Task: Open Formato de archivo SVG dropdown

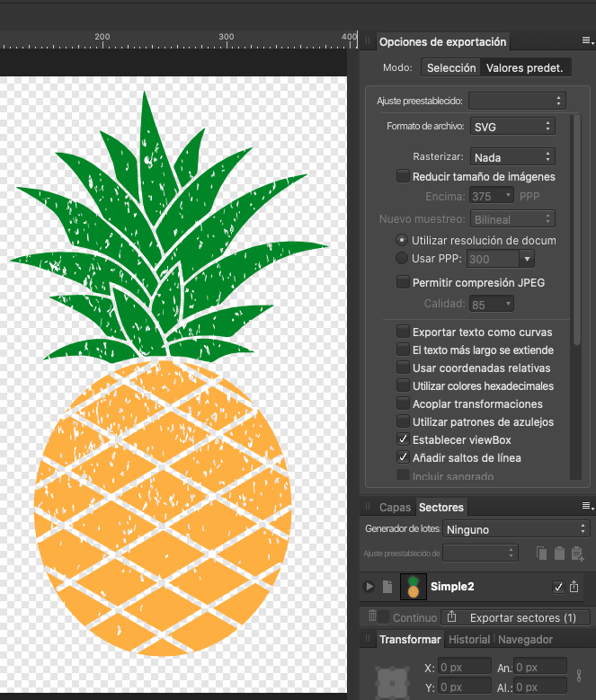Action: click(512, 127)
